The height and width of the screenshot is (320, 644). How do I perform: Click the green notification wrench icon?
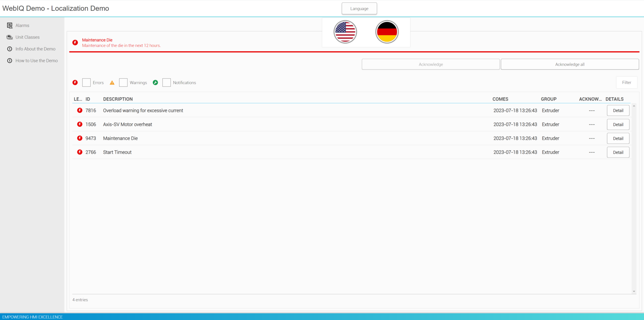155,82
